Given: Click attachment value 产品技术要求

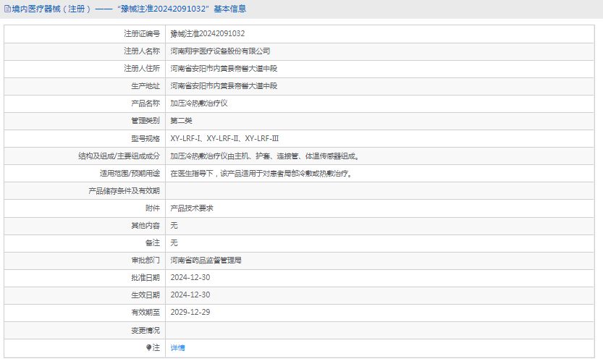Looking at the screenshot, I should pos(192,208).
